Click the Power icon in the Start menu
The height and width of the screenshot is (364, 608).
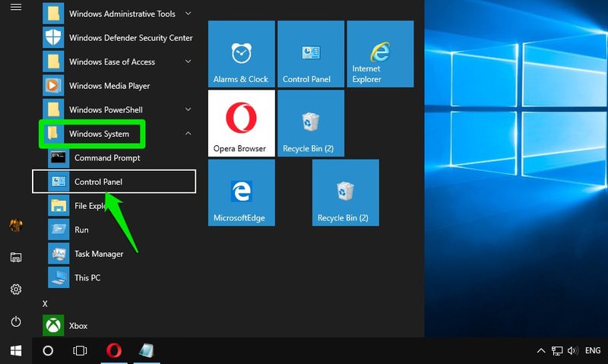16,321
